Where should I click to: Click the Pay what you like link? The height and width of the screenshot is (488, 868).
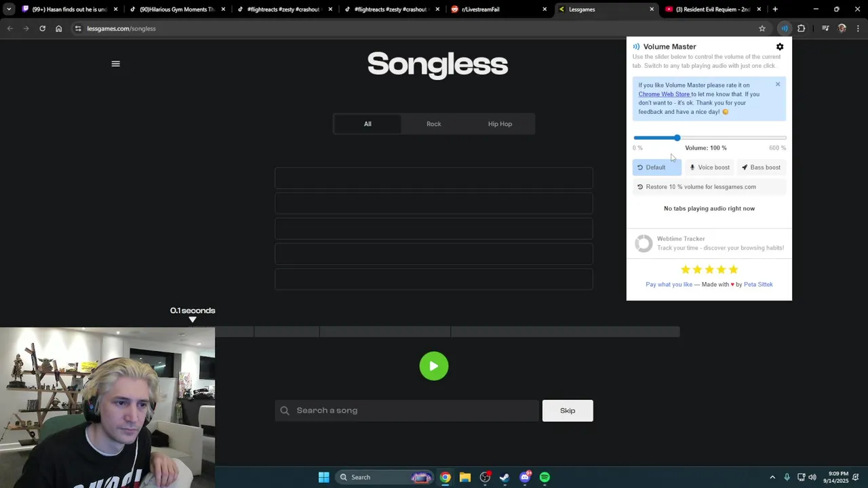click(669, 285)
